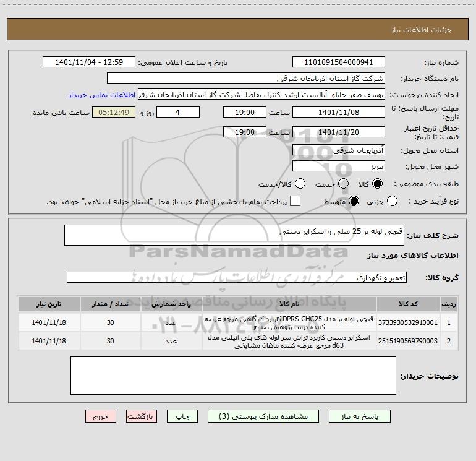Image resolution: width=476 pixels, height=461 pixels.
Task: Open مشاهده مدارک پیوستی (3) button
Action: [263, 416]
